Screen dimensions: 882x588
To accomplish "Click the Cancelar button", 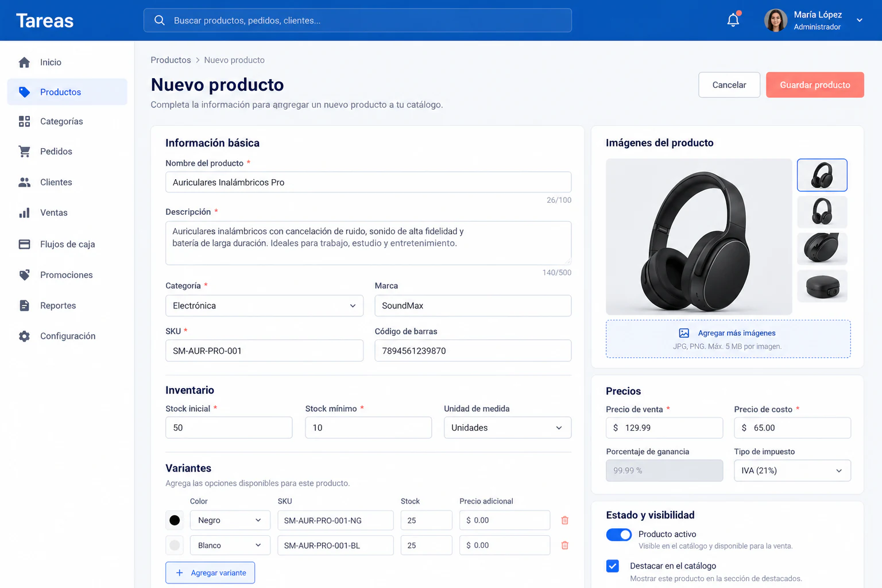I will (x=729, y=85).
